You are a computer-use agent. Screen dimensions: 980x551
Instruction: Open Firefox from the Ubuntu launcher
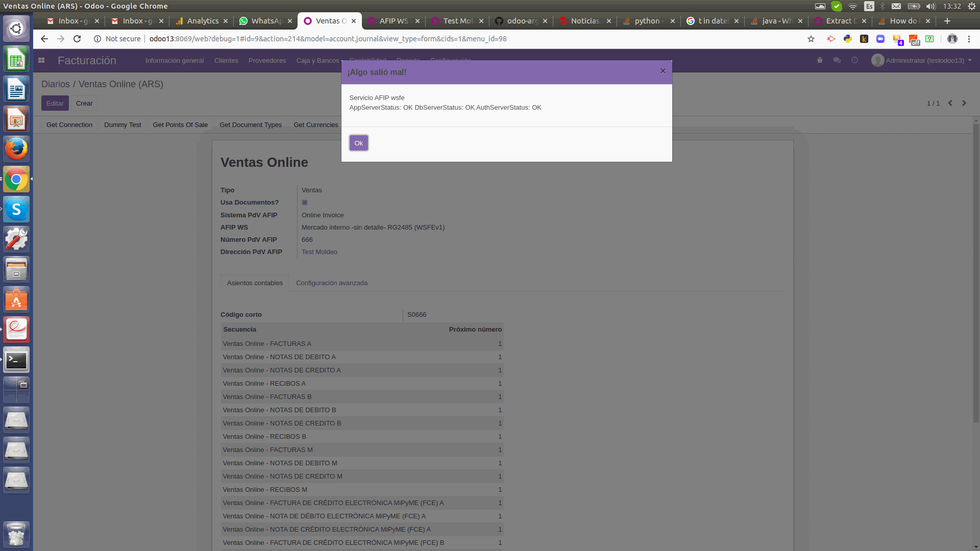[x=16, y=149]
